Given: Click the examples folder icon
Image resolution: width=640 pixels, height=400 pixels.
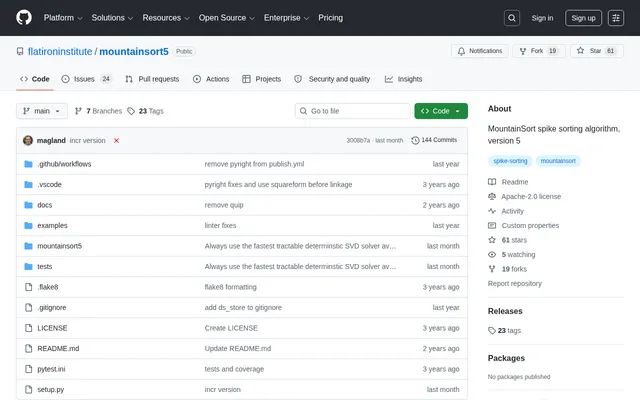Looking at the screenshot, I should pos(28,225).
